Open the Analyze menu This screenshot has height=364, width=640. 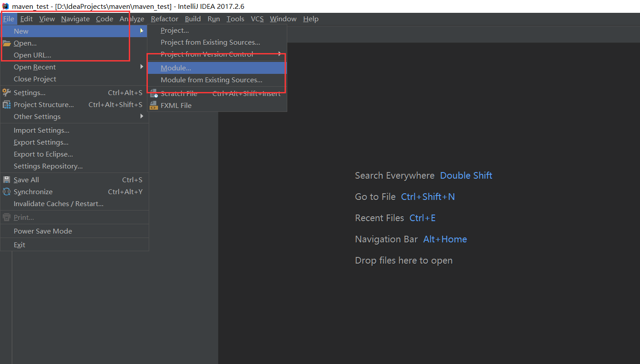click(x=132, y=19)
